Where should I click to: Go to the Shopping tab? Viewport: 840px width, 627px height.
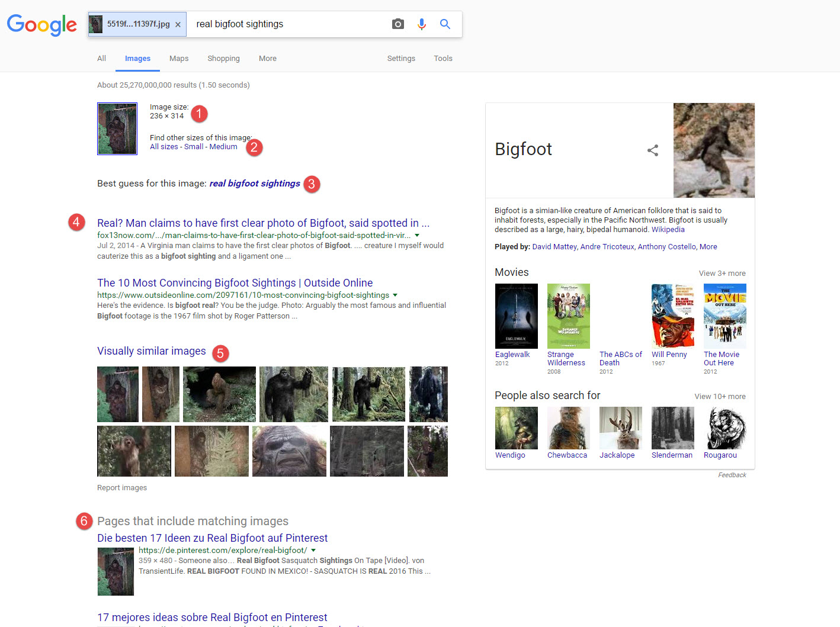(223, 59)
